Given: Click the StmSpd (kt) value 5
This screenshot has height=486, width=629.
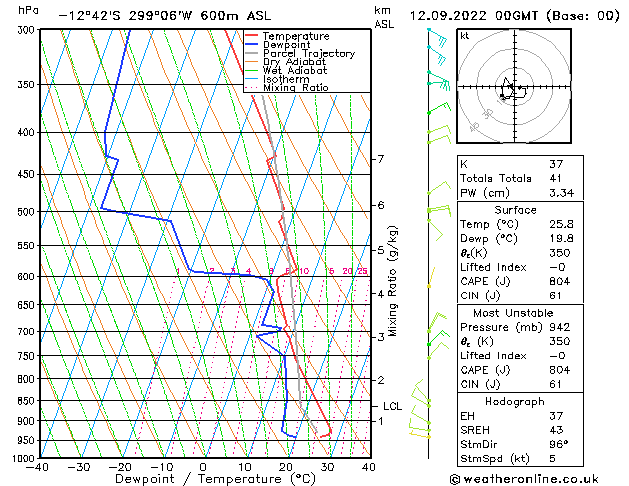Looking at the screenshot, I should pyautogui.click(x=553, y=458).
